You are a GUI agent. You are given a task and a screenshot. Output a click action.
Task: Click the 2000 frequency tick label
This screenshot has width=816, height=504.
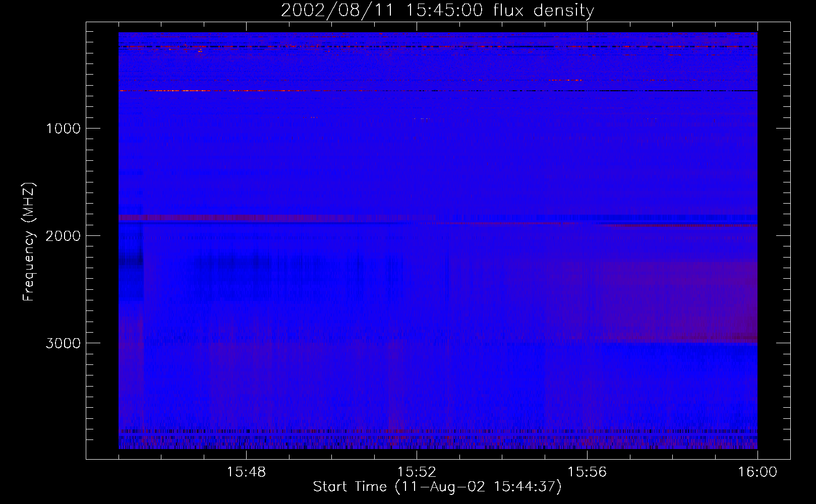click(63, 236)
